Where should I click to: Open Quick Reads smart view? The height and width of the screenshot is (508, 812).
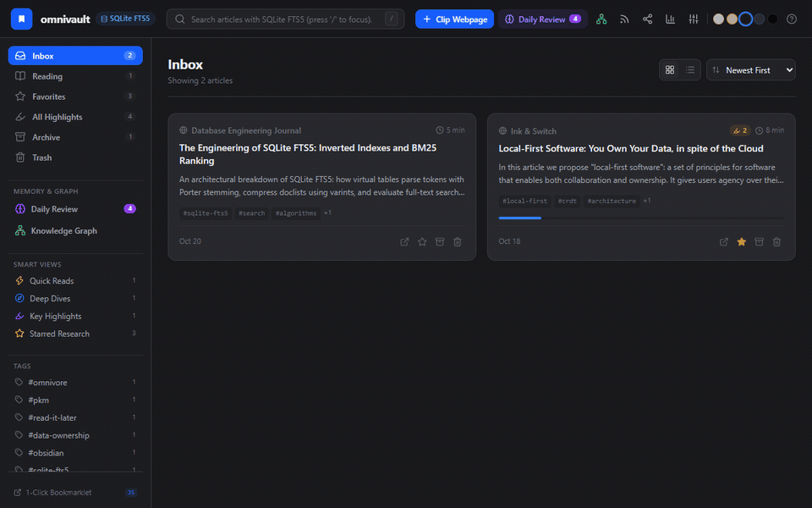75,280
